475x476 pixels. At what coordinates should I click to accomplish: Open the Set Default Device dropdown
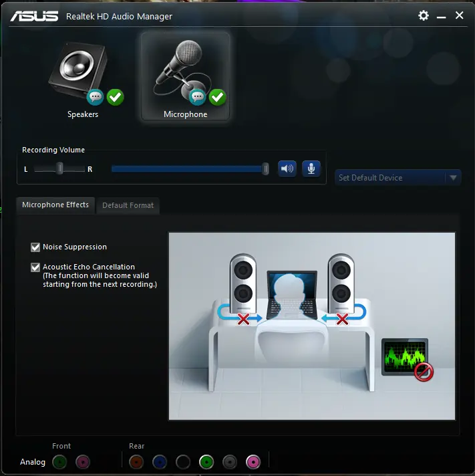(398, 178)
